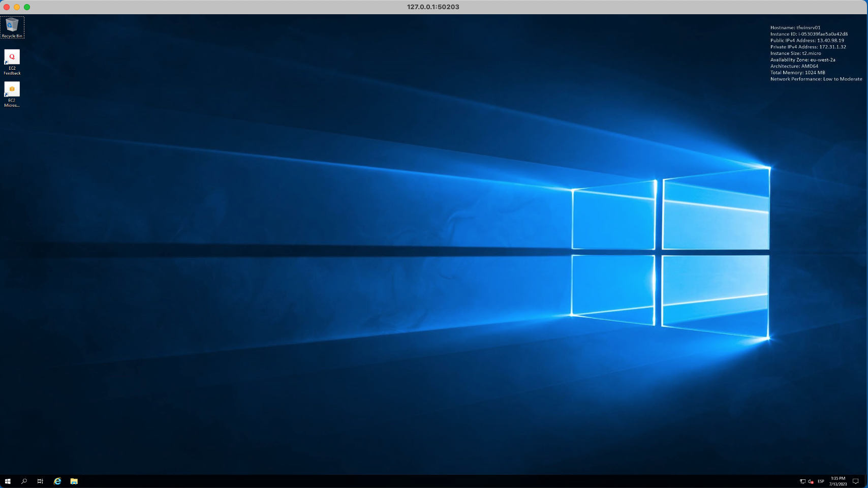This screenshot has width=868, height=488.
Task: Open Task View from the taskbar
Action: coord(40,481)
